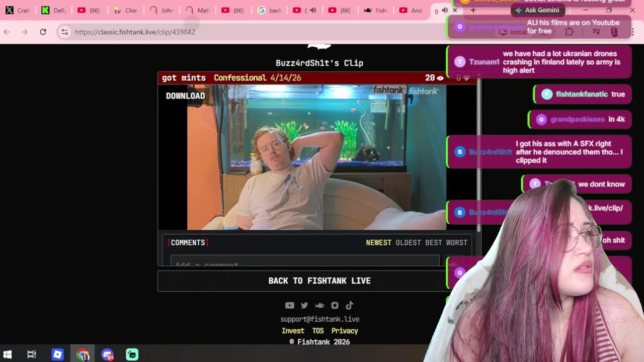The image size is (644, 362).
Task: Open Task View on the taskbar
Action: (32, 354)
